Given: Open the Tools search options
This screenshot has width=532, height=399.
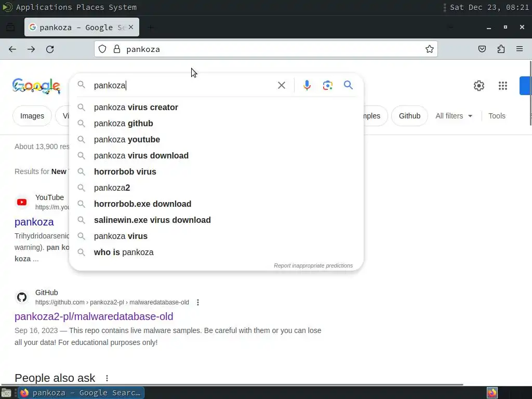Looking at the screenshot, I should pyautogui.click(x=497, y=116).
